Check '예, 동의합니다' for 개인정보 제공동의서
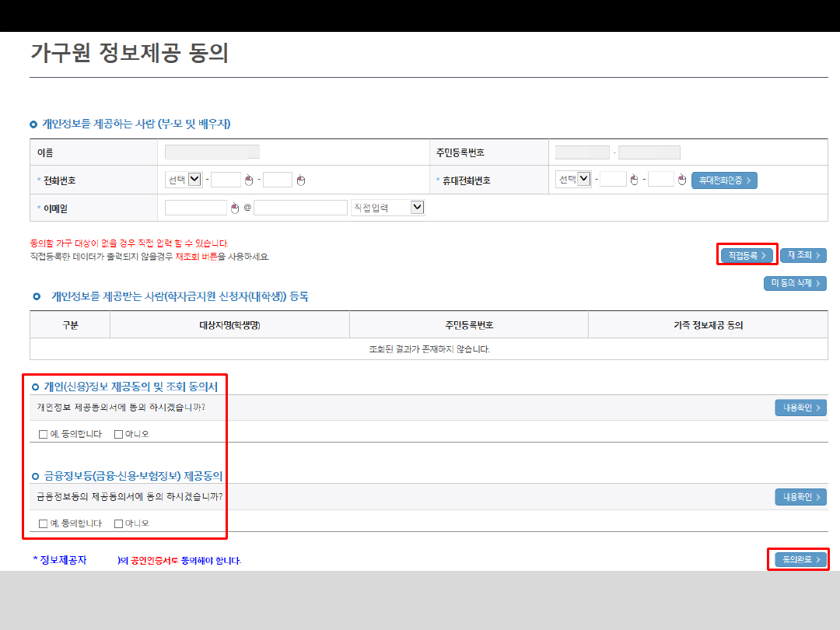The image size is (840, 630). tap(44, 434)
